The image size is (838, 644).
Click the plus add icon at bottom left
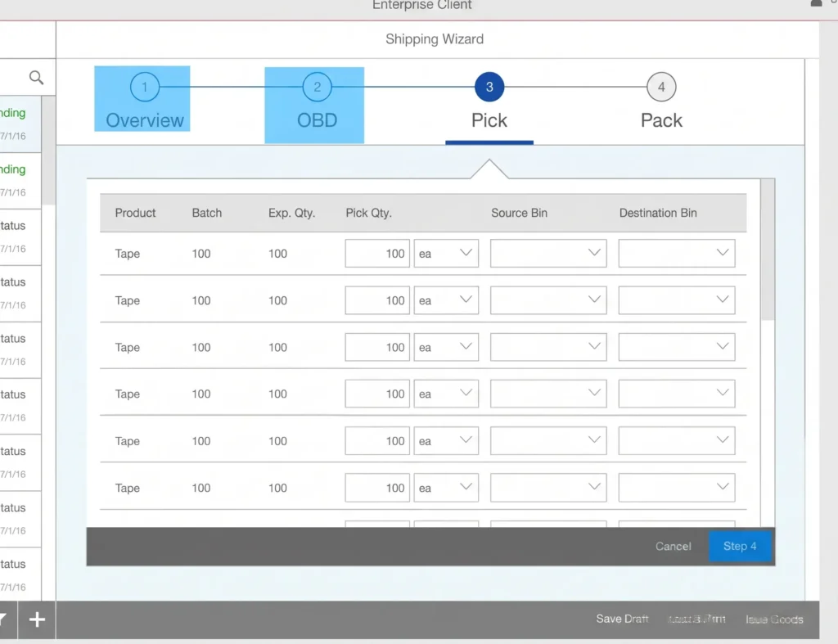click(x=37, y=619)
